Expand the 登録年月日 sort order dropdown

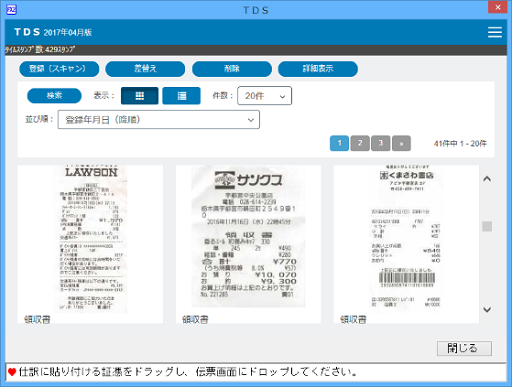tap(159, 120)
